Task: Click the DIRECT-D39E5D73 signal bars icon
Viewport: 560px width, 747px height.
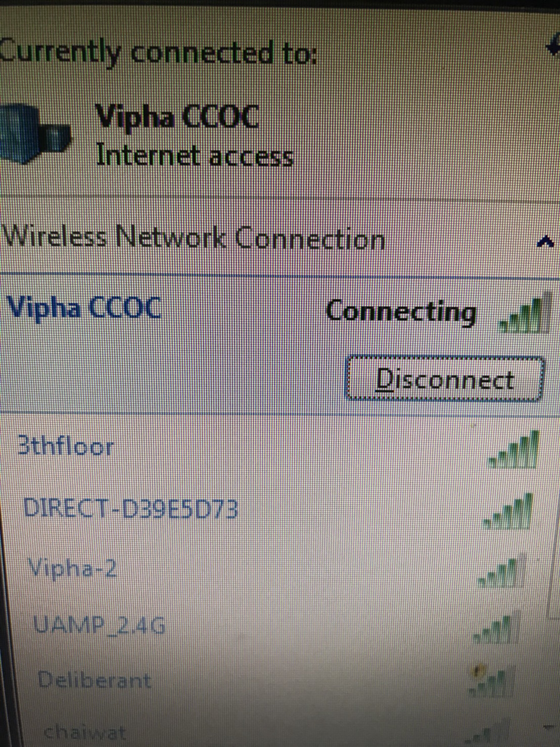Action: point(508,511)
